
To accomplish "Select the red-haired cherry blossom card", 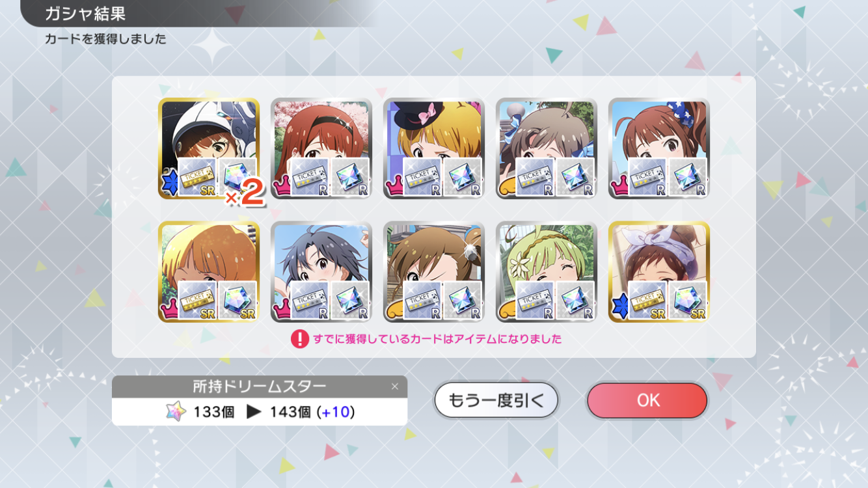I will click(x=321, y=148).
